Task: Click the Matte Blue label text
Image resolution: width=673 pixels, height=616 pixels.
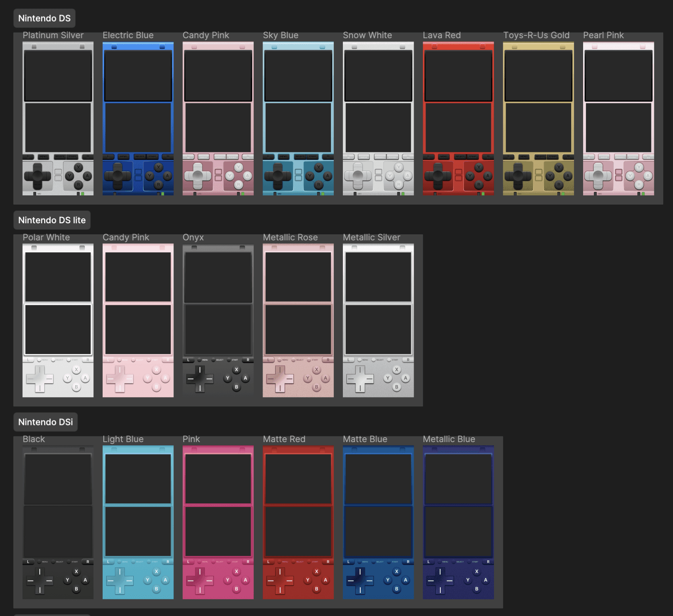Action: [365, 439]
